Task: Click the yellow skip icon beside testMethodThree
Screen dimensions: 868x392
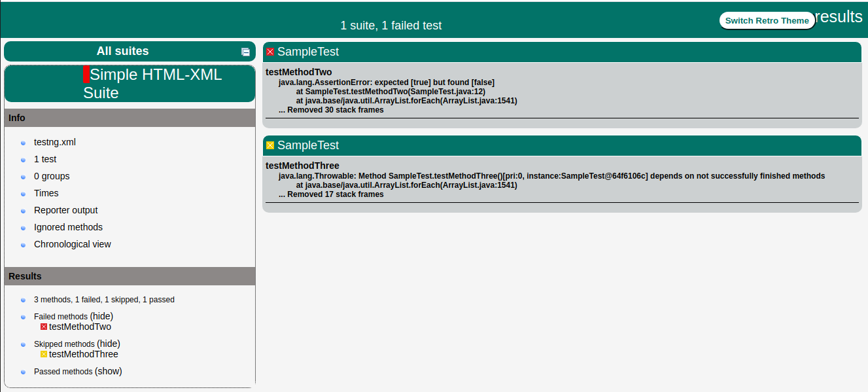Action: click(43, 354)
